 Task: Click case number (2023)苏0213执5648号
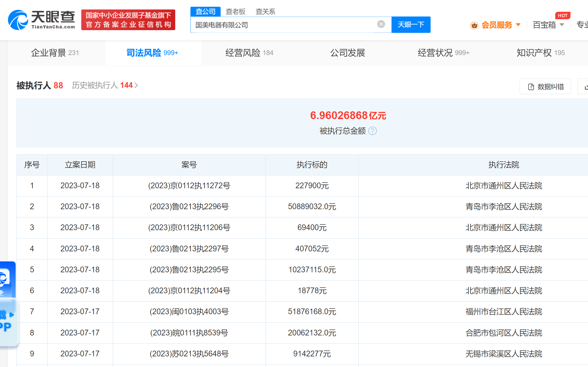[189, 354]
